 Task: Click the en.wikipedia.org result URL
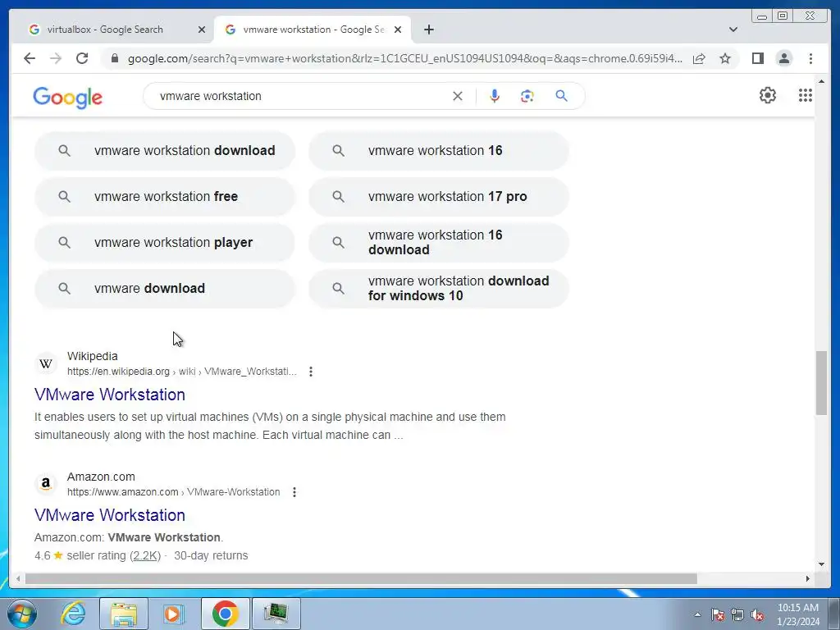click(181, 372)
